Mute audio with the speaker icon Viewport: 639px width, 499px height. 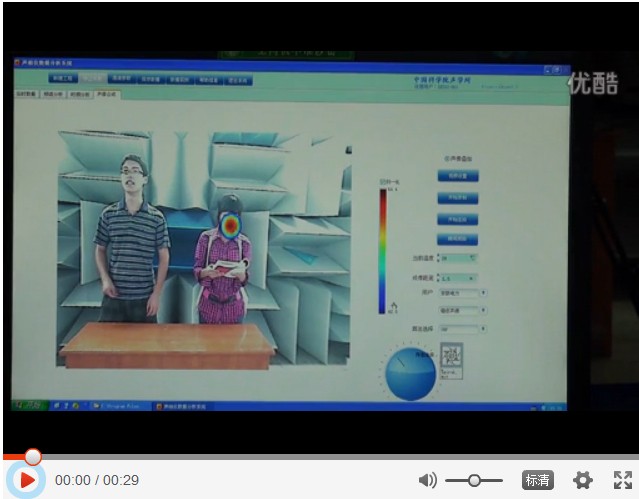[x=428, y=480]
